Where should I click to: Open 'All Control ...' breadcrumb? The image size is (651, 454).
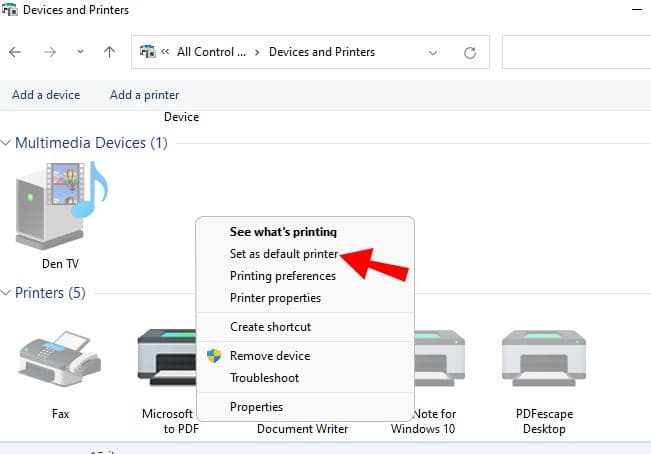click(x=211, y=52)
